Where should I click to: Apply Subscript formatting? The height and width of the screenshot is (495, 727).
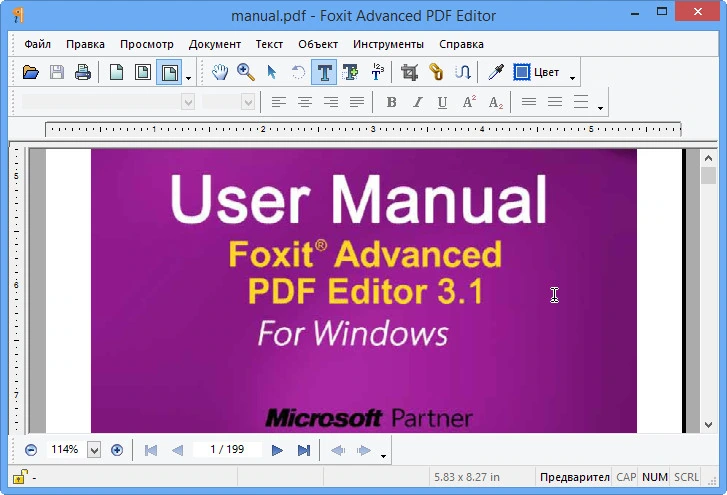coord(495,102)
